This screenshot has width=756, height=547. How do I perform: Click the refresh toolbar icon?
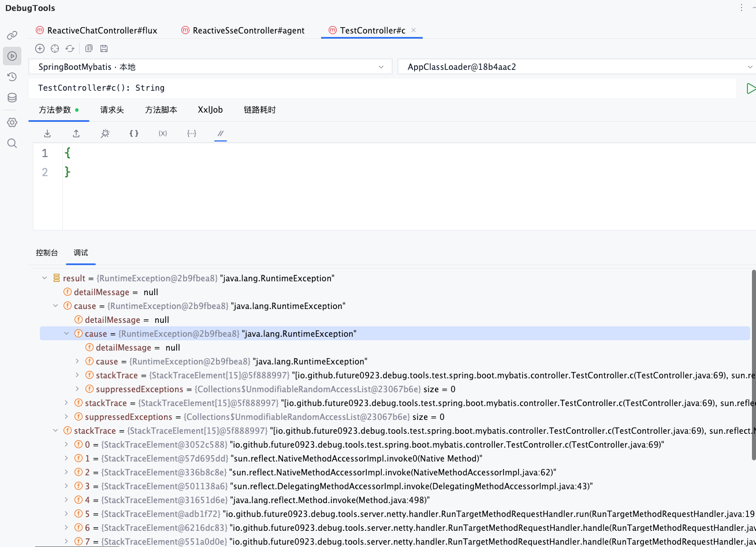pos(70,49)
